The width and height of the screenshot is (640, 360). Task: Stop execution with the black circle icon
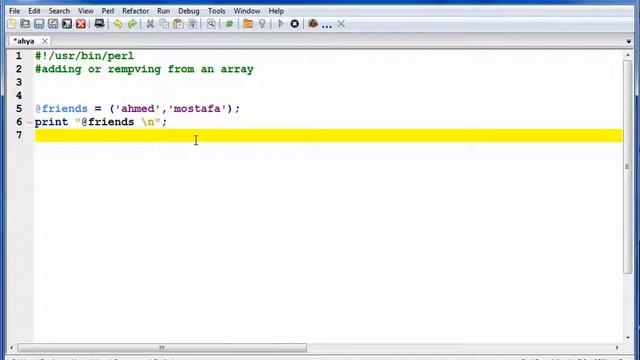tap(295, 24)
